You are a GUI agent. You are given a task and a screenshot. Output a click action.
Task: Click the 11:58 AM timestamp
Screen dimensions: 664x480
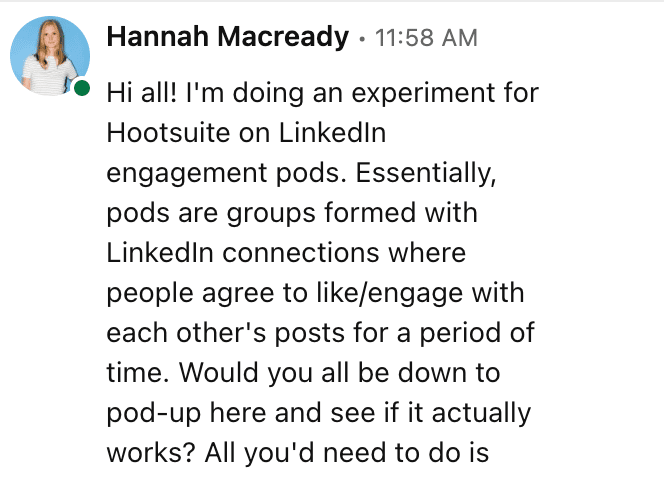425,39
